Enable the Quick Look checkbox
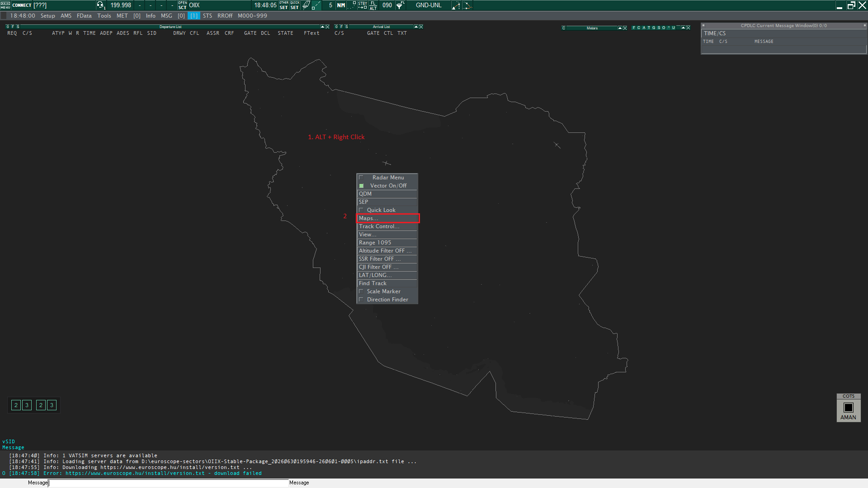Image resolution: width=868 pixels, height=488 pixels. (x=361, y=210)
